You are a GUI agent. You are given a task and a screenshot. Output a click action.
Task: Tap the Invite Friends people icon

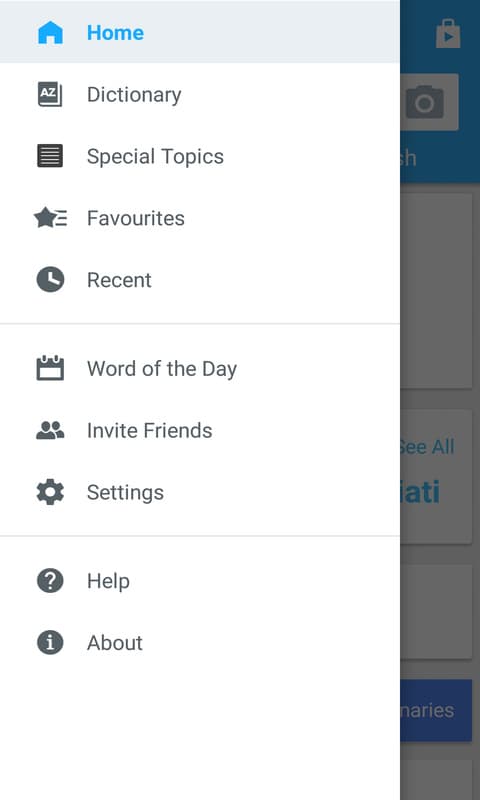[50, 430]
